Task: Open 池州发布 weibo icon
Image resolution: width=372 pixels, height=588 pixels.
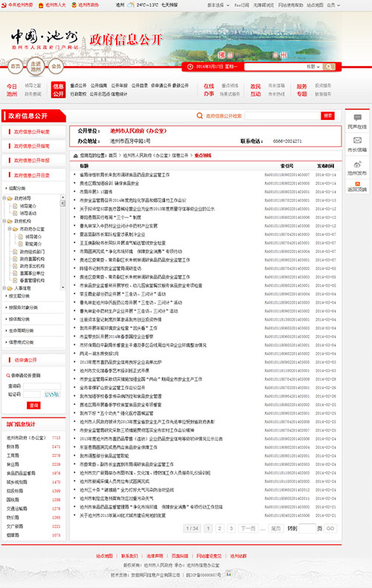Action: (x=357, y=164)
